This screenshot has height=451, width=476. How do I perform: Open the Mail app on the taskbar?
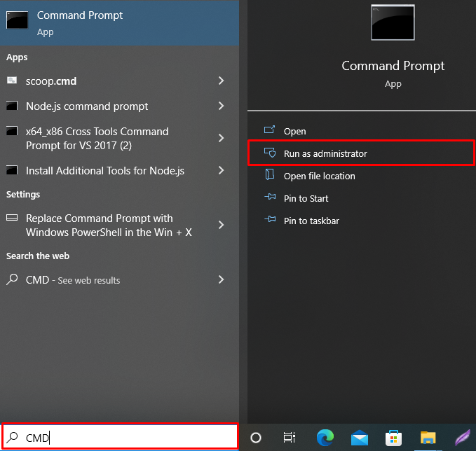[x=360, y=438]
